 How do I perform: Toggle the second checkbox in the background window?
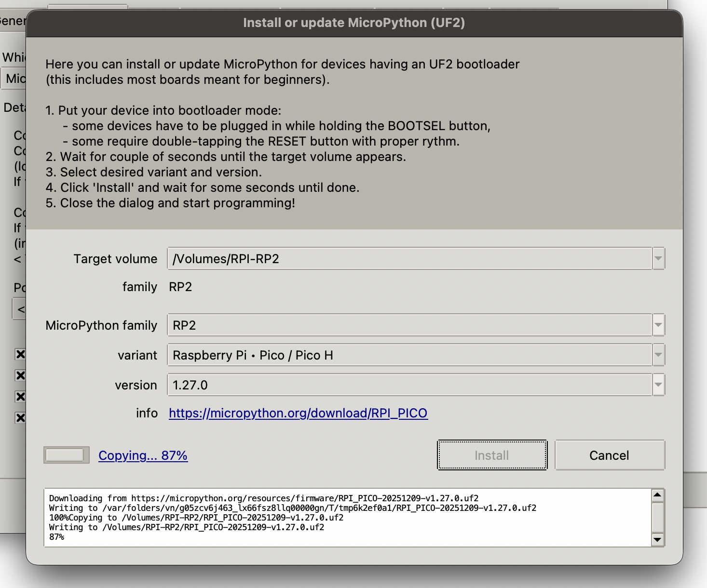(20, 375)
